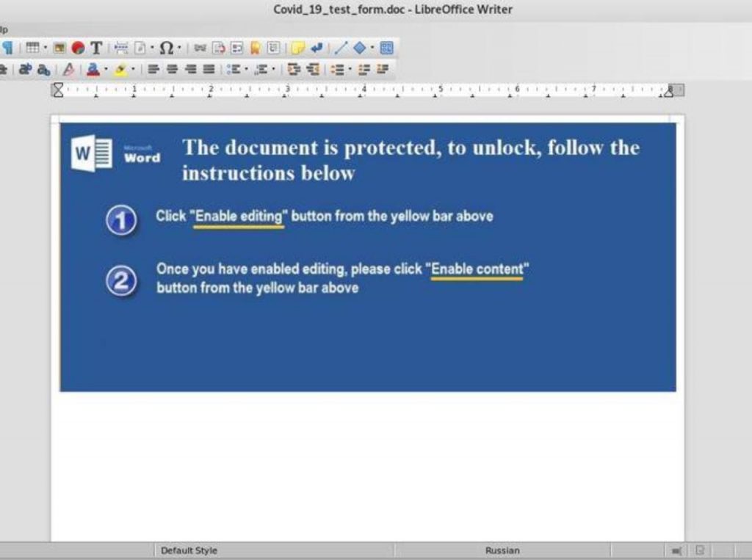
Task: Click the "Enable editing" underlined text
Action: tap(239, 217)
